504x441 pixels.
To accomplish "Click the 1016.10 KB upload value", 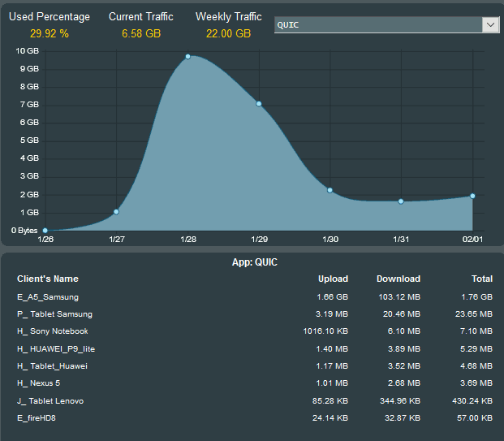I will [325, 331].
